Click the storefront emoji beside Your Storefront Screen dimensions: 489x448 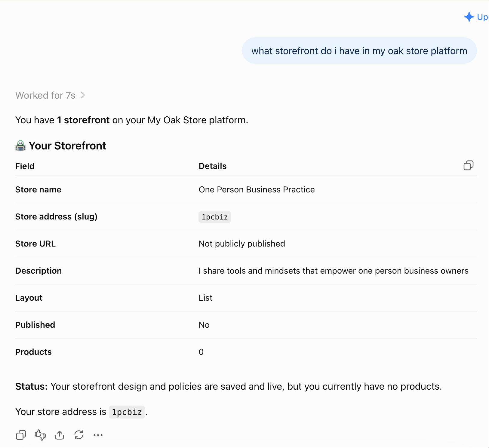point(20,146)
